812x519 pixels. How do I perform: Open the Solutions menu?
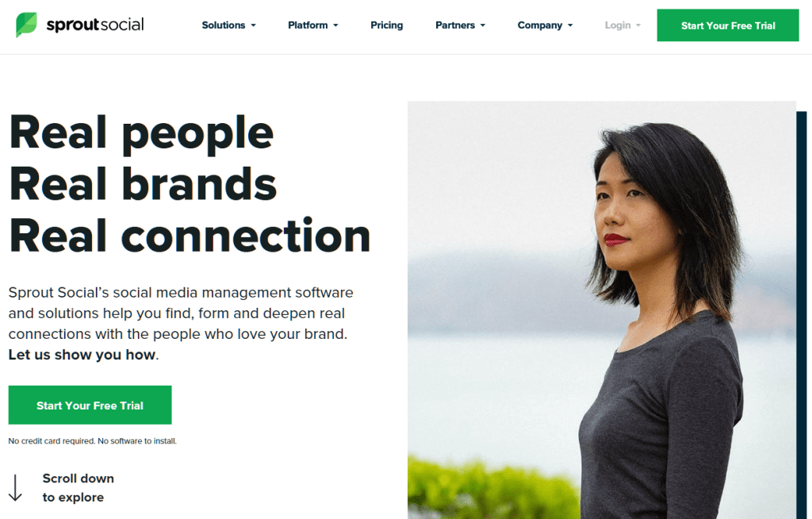tap(223, 25)
